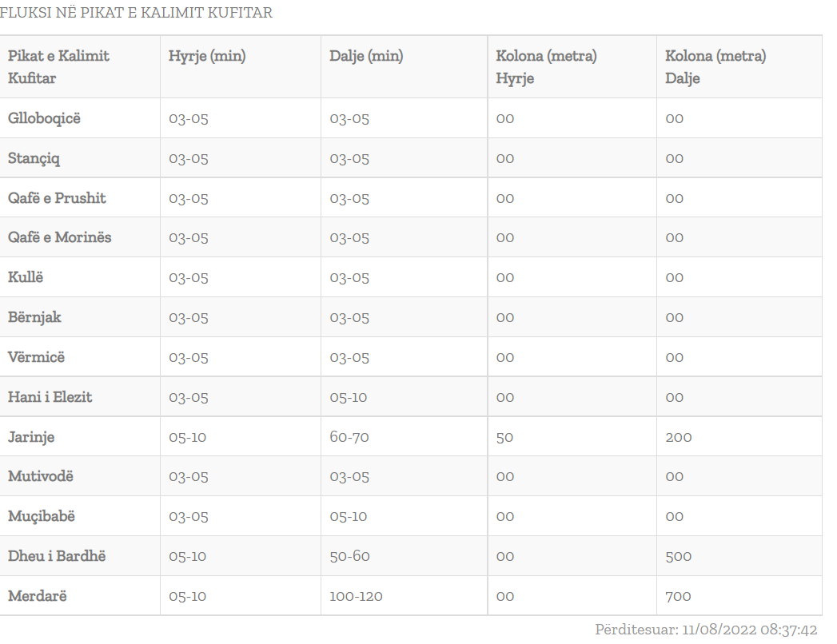Select the 'Pikat e Kalimit Kufitar' header cell

click(58, 67)
